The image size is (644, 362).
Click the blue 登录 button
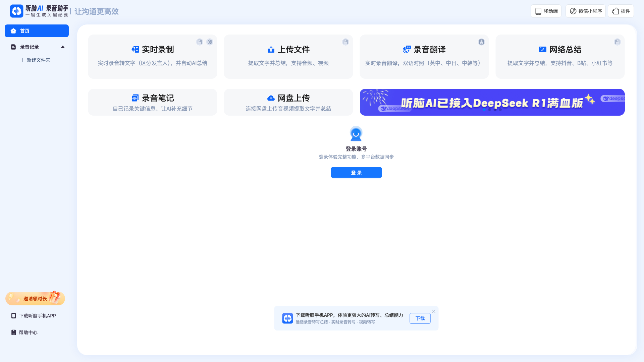point(356,173)
